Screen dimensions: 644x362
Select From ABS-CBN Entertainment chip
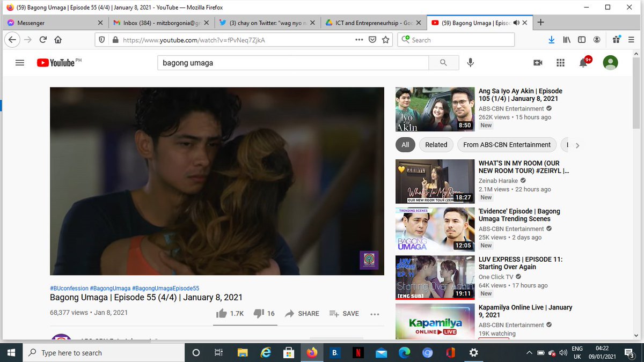pyautogui.click(x=507, y=145)
